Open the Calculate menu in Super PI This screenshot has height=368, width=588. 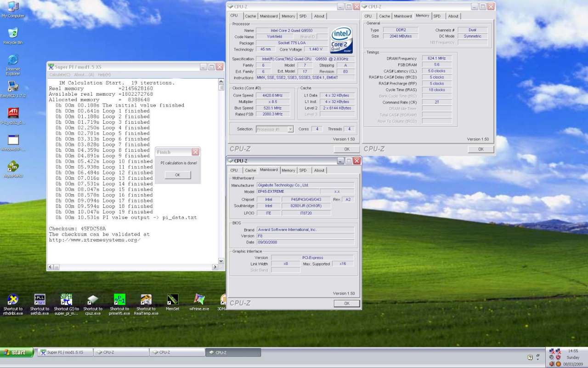point(60,75)
